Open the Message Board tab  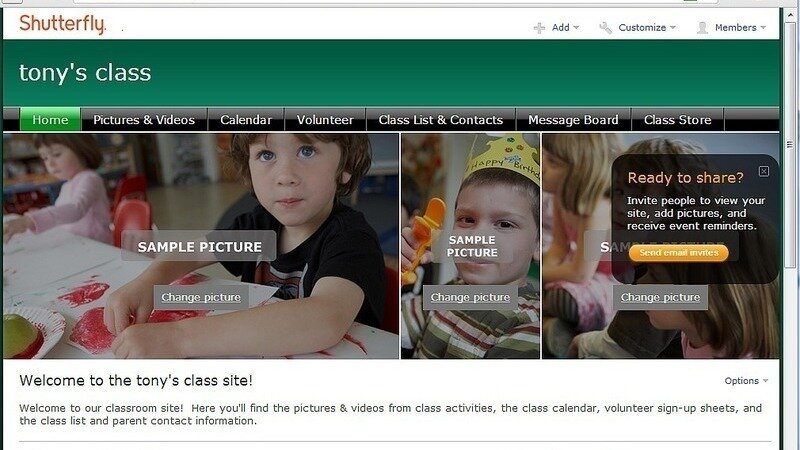[573, 120]
